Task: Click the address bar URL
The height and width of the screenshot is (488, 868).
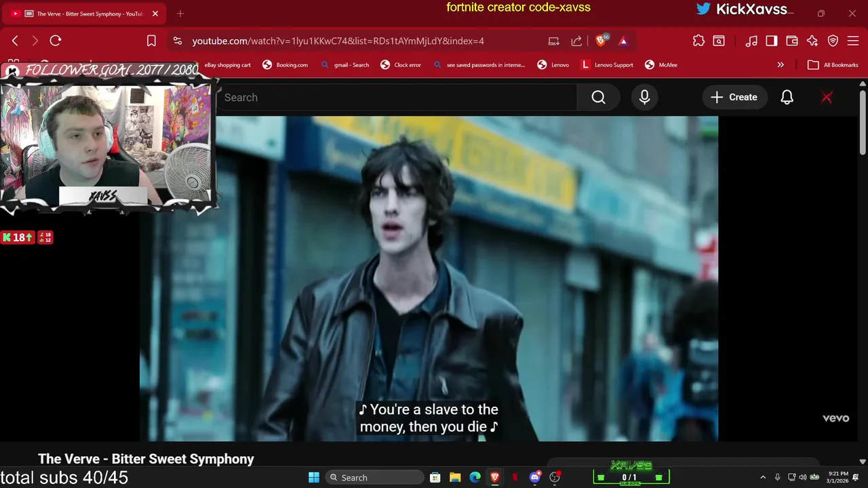Action: [338, 41]
